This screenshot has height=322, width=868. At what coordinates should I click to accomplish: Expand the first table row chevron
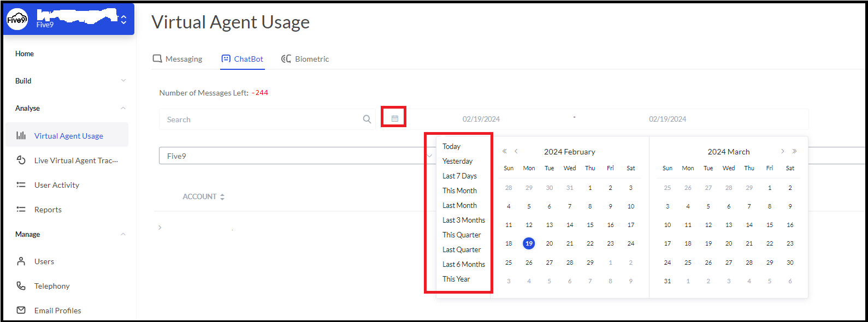[160, 228]
